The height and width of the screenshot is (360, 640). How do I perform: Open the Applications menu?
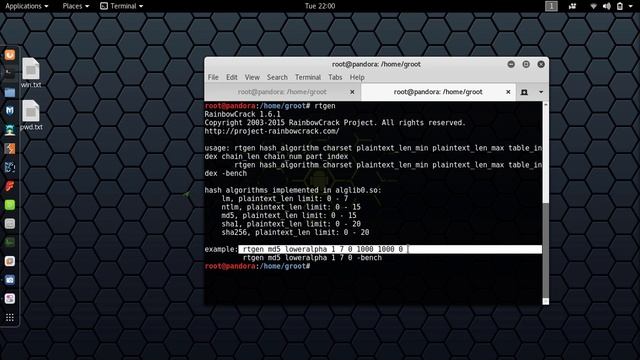click(27, 6)
